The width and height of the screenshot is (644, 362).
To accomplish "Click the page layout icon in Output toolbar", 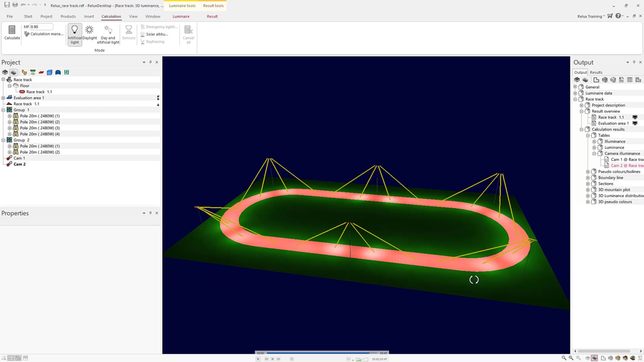I will tap(596, 80).
